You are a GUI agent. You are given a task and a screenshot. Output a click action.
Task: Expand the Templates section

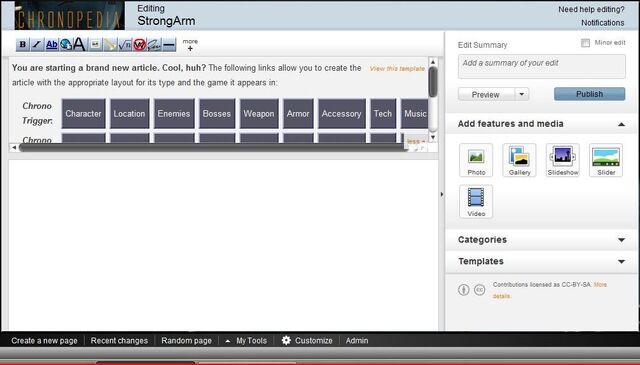[621, 262]
